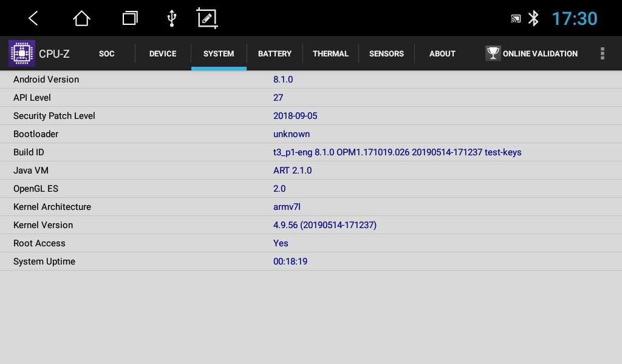622x364 pixels.
Task: Select the Root Access label
Action: (39, 243)
